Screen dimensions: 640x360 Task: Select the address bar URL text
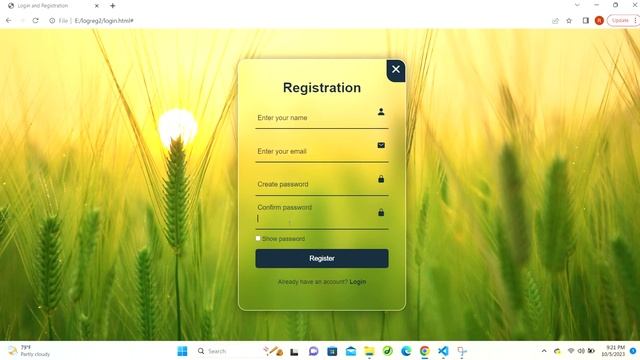point(104,20)
